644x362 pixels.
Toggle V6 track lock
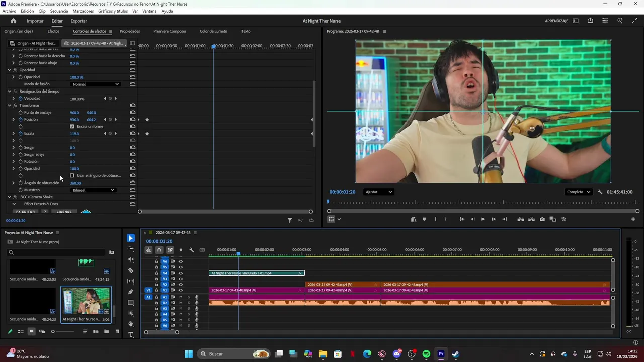156,261
